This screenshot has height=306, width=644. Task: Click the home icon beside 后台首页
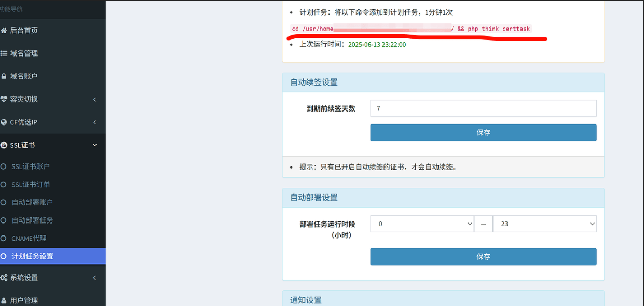point(4,31)
